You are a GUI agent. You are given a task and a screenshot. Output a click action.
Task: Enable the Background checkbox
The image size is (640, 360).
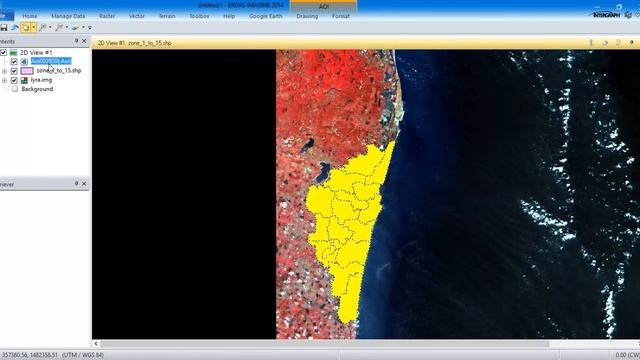coord(15,89)
